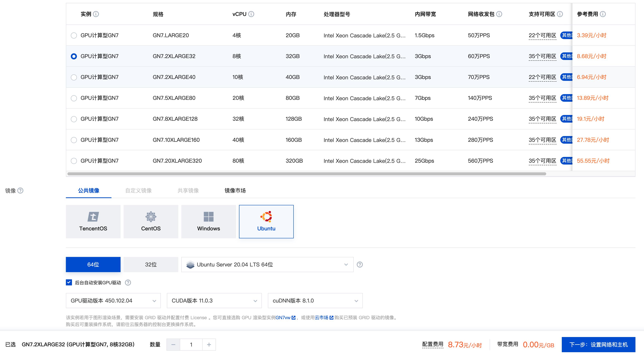Click info icon next to 网络收发包
Image resolution: width=644 pixels, height=356 pixels.
499,14
